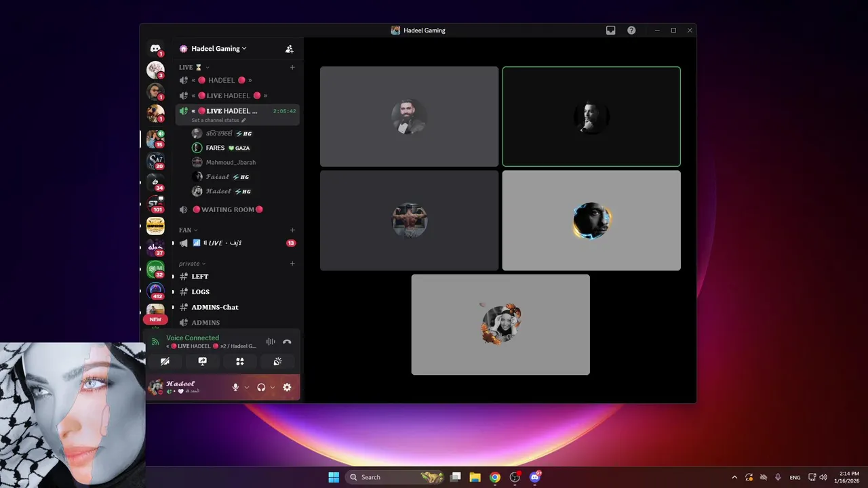Click the Windows Start button
The width and height of the screenshot is (868, 488).
[334, 477]
